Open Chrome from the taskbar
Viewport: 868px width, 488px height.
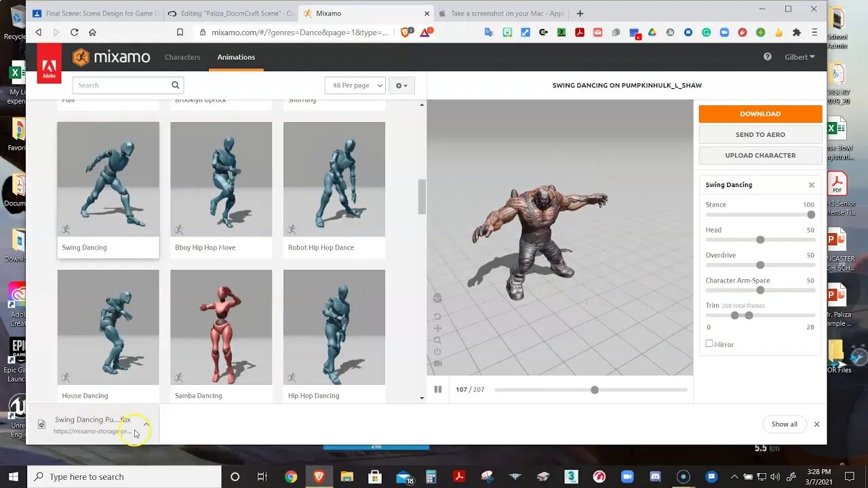point(290,476)
